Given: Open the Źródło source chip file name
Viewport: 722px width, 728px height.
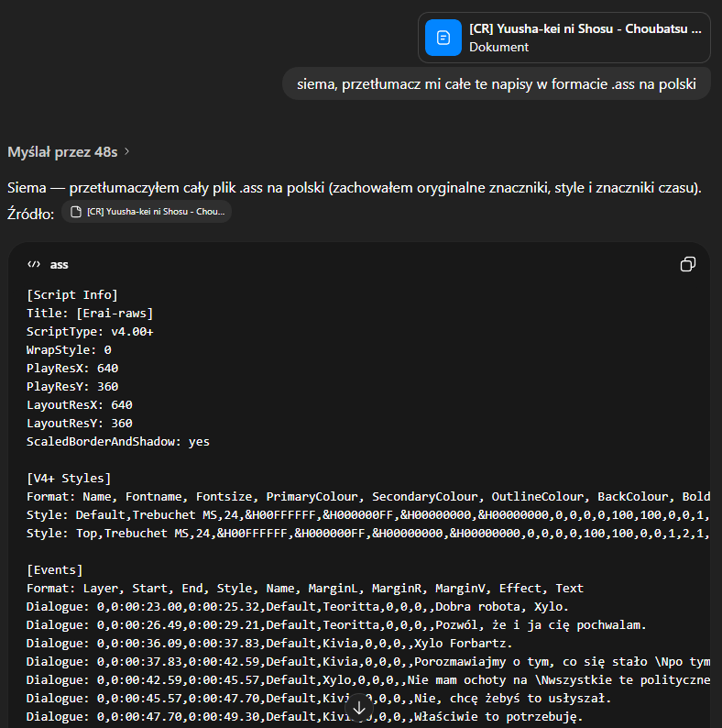Looking at the screenshot, I should [155, 212].
